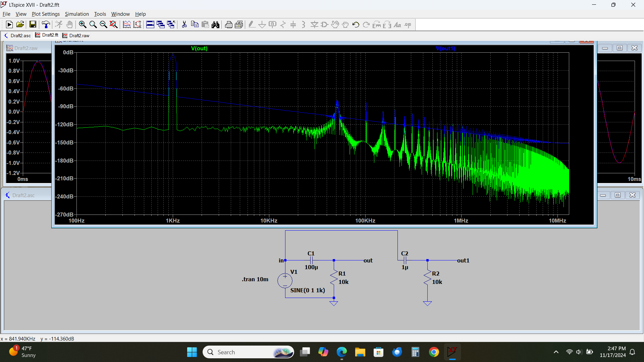Click the SINE(0 1 1k) source value
644x362 pixels.
pos(308,290)
